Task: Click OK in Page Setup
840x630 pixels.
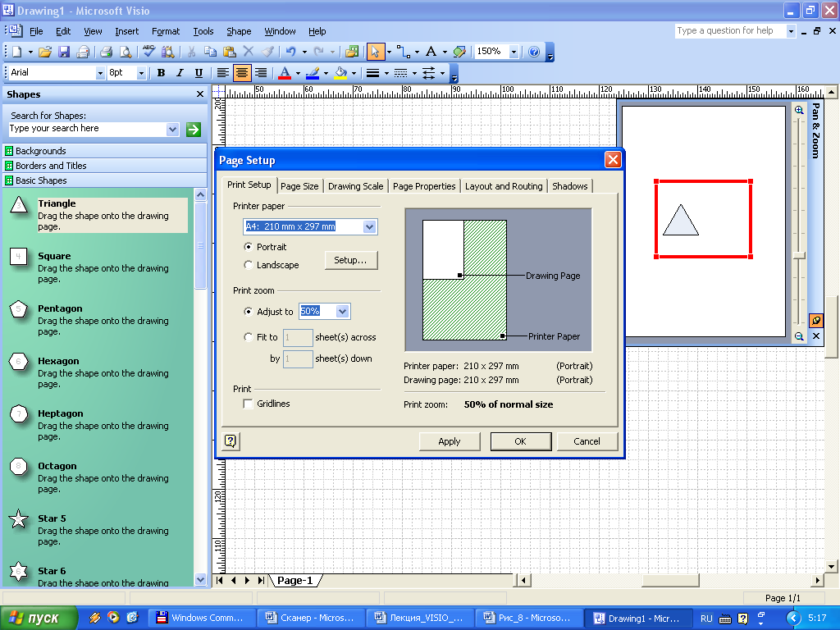Action: point(521,441)
